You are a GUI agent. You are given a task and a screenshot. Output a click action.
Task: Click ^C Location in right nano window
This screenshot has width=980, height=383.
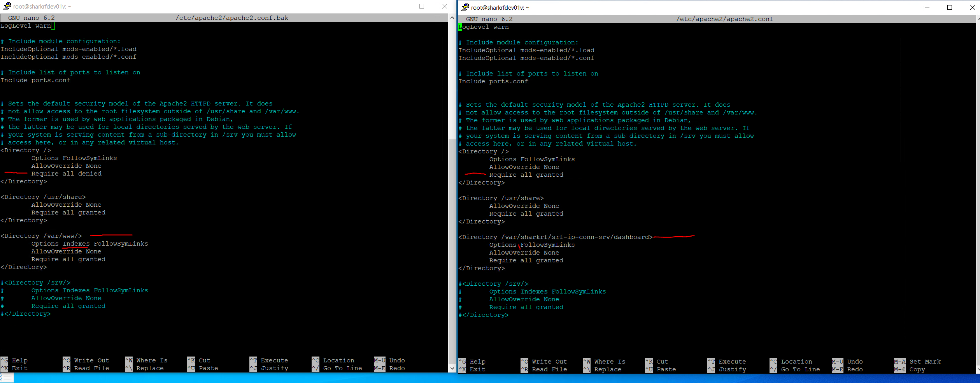(x=791, y=362)
